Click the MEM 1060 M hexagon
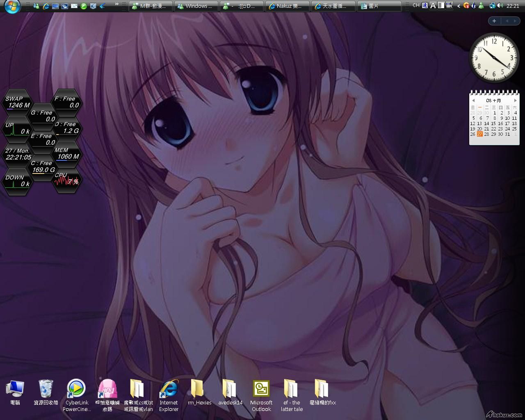Viewport: 525px width, 420px height. pyautogui.click(x=66, y=153)
